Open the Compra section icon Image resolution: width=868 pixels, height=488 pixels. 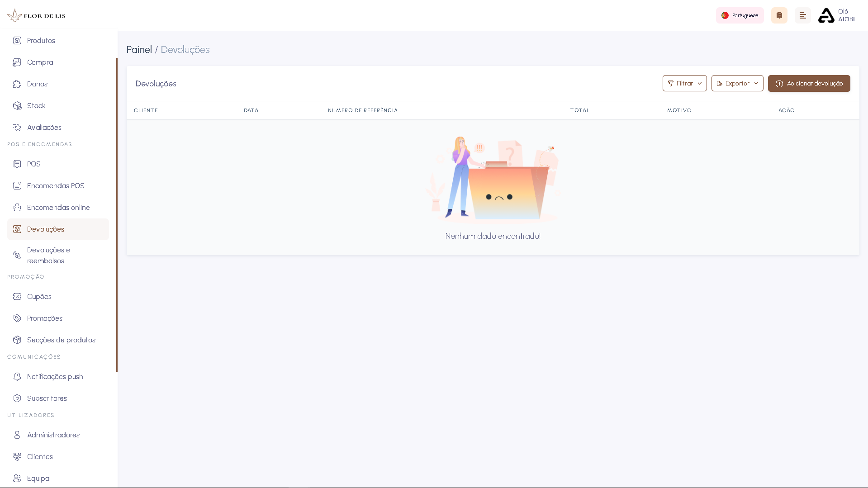(x=17, y=62)
